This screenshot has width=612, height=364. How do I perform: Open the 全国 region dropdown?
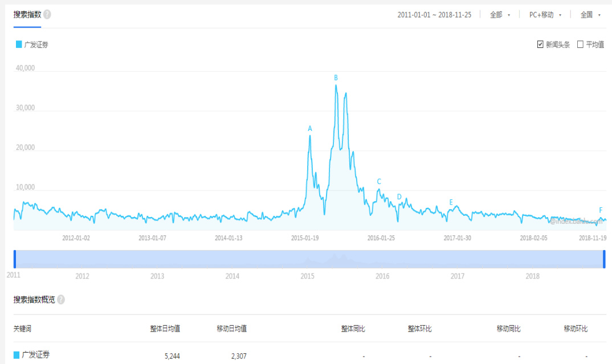coord(590,15)
